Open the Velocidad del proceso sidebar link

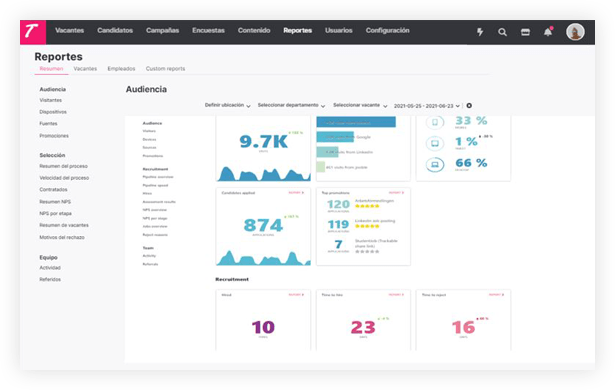(64, 178)
